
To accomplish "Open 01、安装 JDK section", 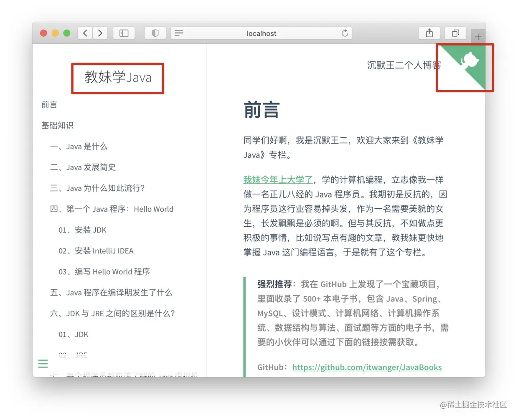I will pos(82,230).
